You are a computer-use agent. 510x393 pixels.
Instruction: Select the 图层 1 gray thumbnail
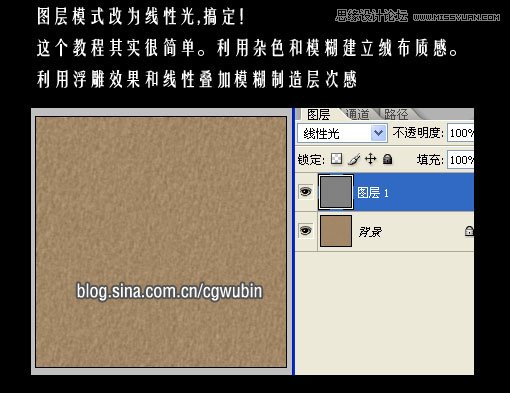(336, 192)
